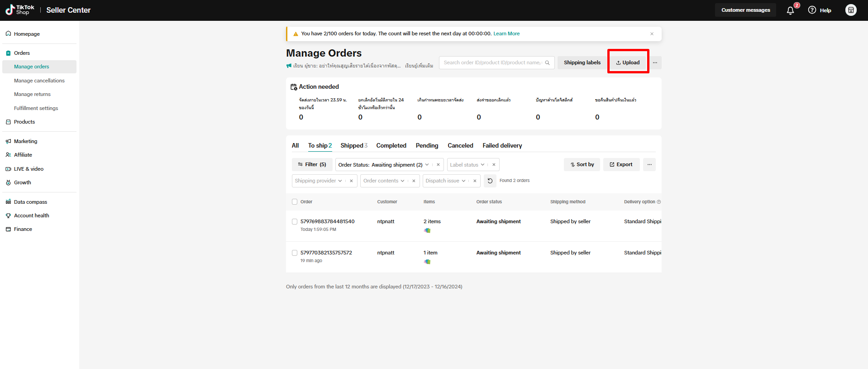Click the search magnifier icon
Image resolution: width=868 pixels, height=369 pixels.
[x=547, y=63]
